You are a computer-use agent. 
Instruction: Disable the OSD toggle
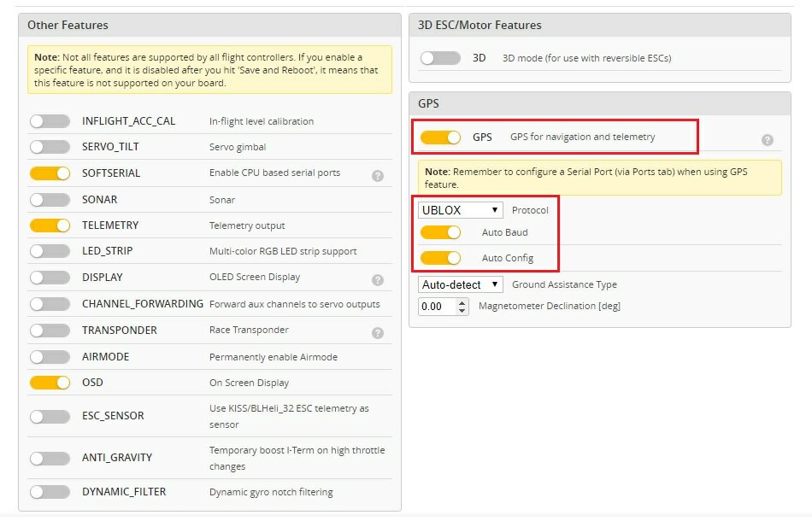50,383
